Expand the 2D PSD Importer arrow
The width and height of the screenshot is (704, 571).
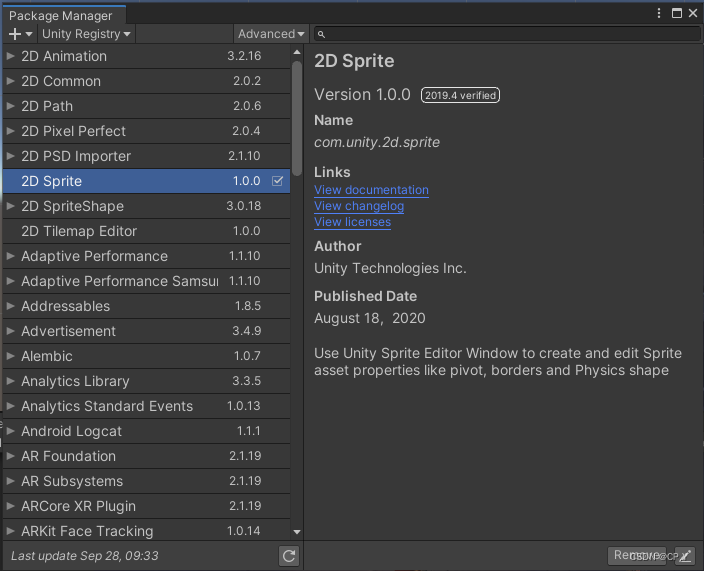[x=10, y=156]
